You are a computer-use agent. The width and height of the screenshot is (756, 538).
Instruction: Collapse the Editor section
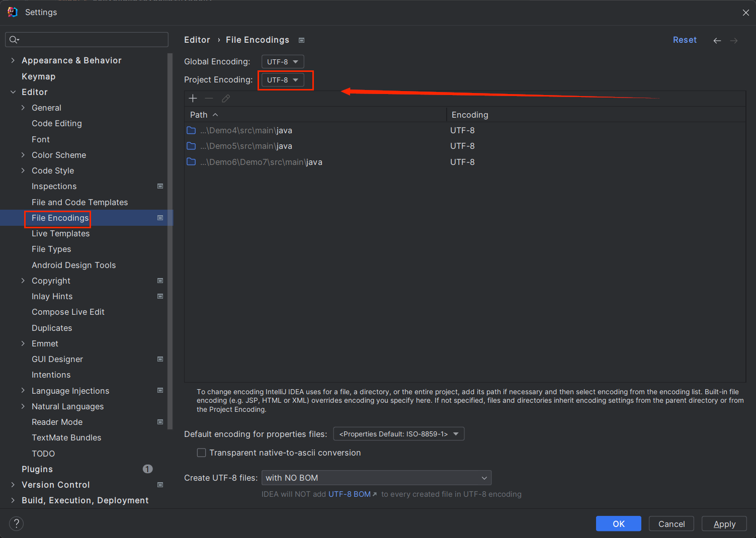[13, 92]
